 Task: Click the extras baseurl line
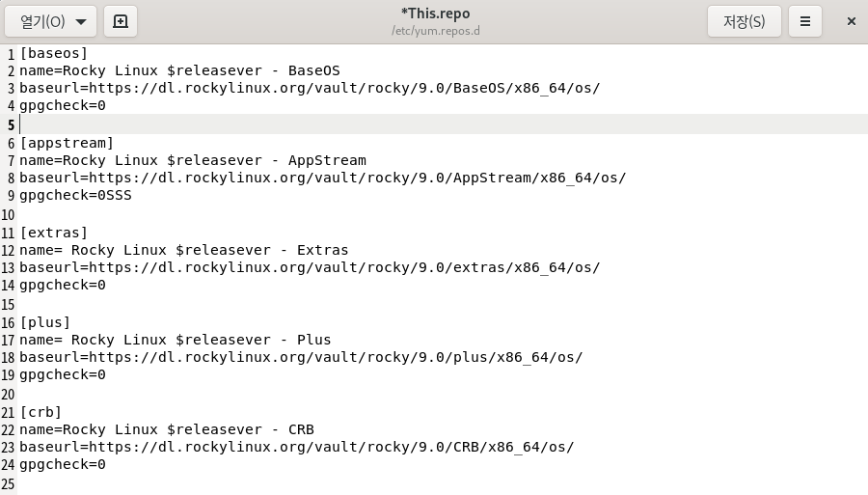(310, 267)
